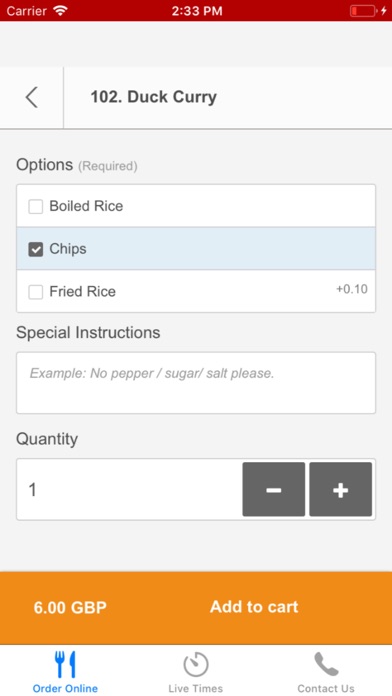Tap Add to cart
This screenshot has height=696, width=392.
point(254,607)
